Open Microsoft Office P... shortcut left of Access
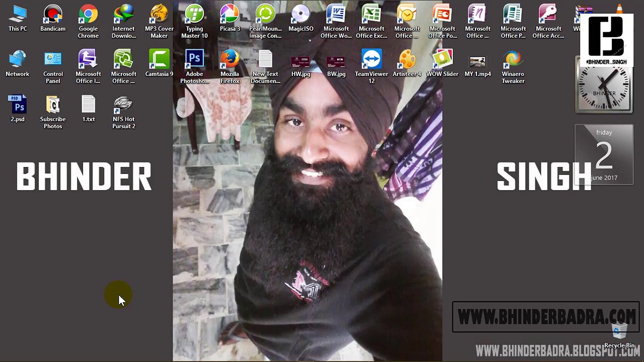The image size is (644, 362). point(513,22)
